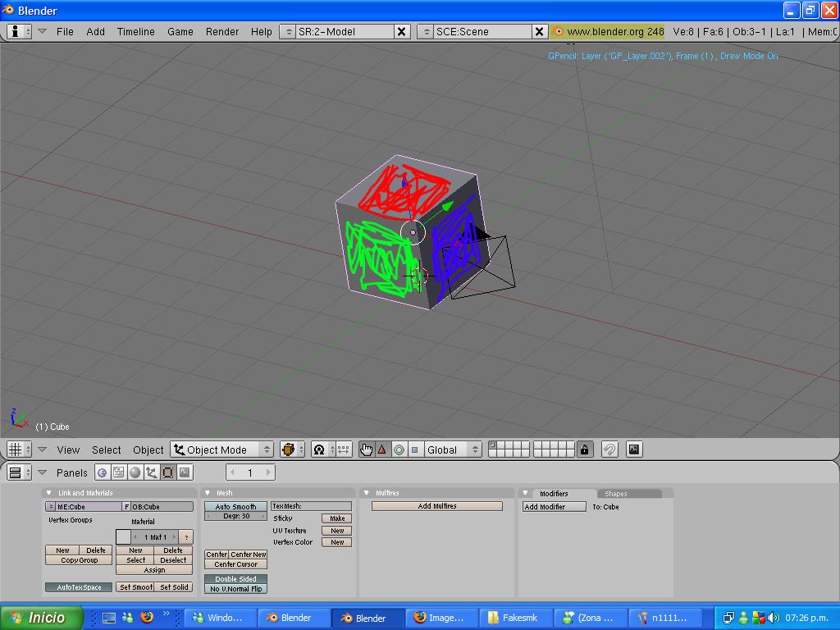840x630 pixels.
Task: Switch to Script context icon in Panels
Action: pos(118,472)
